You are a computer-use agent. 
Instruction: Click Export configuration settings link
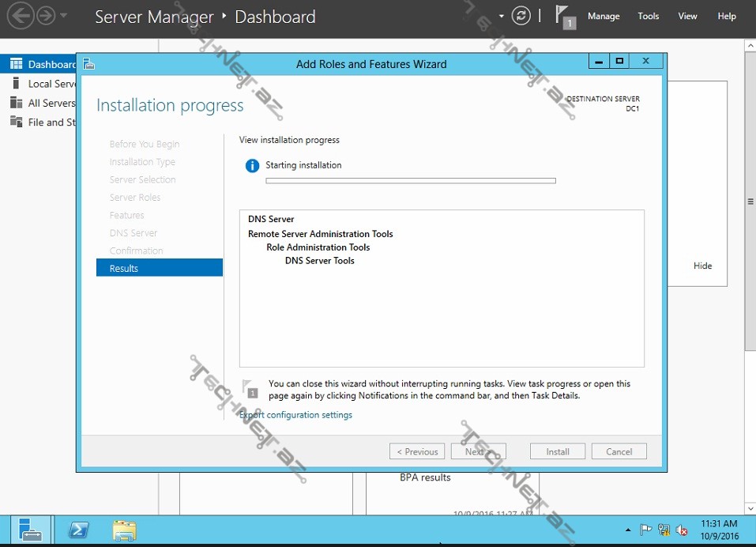[x=296, y=415]
